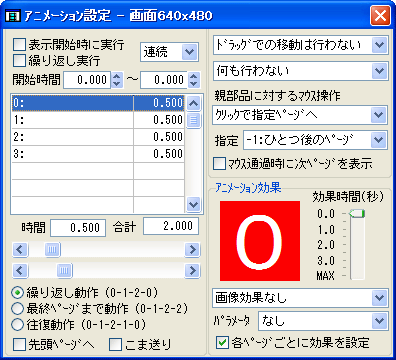The height and width of the screenshot is (360, 396).
Task: Select page row 1: in the list
Action: (x=98, y=120)
